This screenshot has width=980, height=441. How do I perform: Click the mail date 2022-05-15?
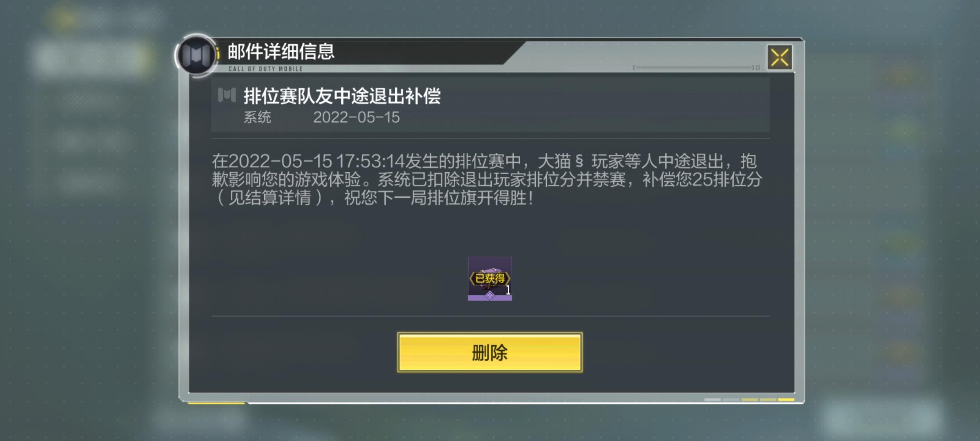click(356, 118)
